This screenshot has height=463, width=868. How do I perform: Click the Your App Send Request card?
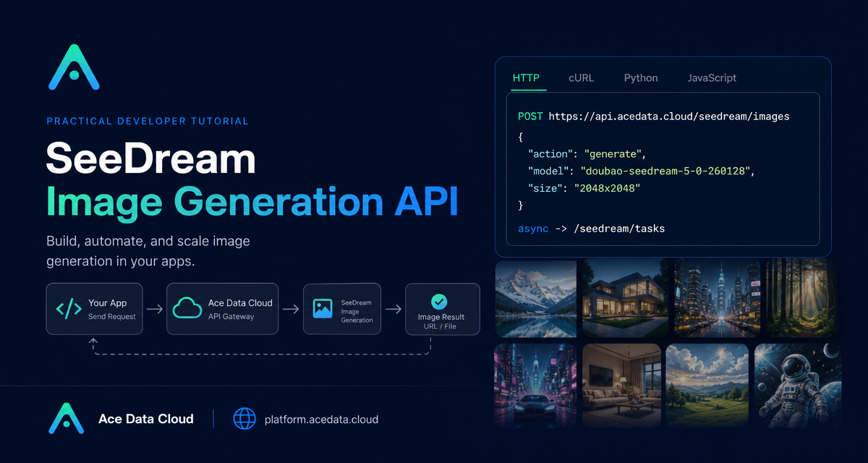click(95, 309)
